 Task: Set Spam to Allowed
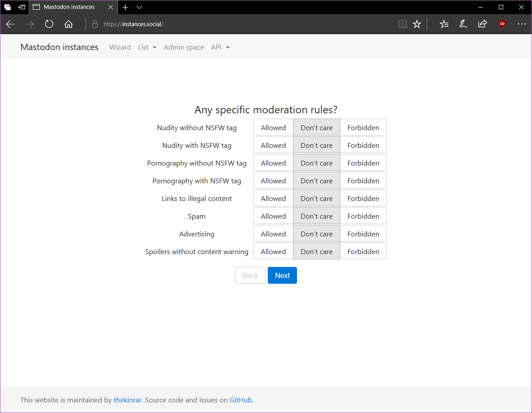(x=273, y=216)
